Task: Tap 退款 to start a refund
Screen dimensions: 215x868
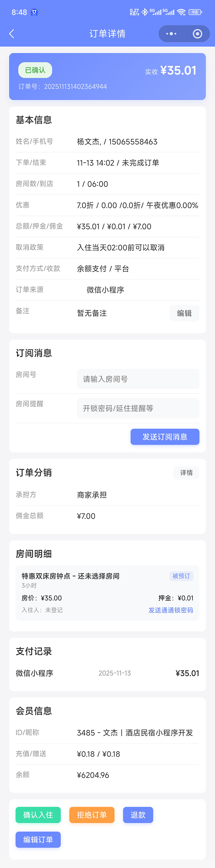Action: point(138,815)
